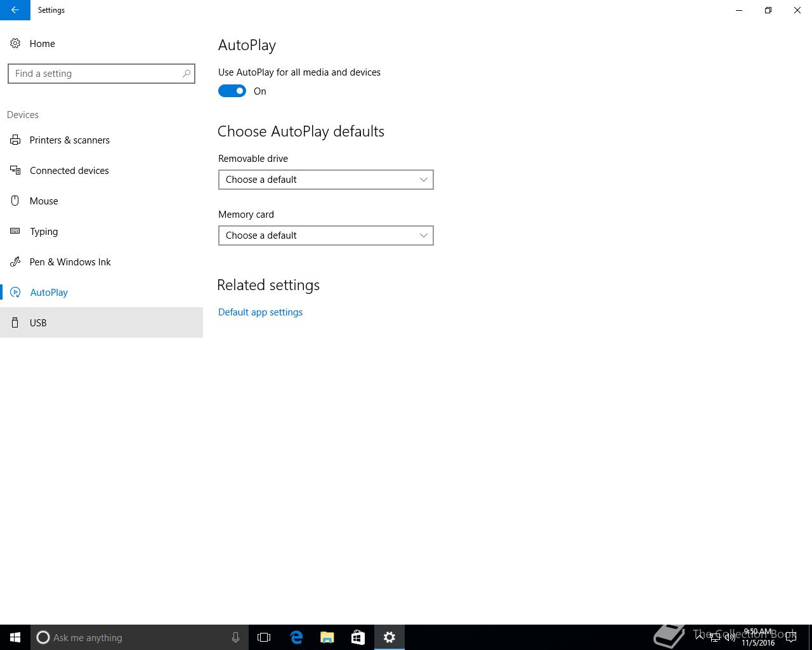Open the Removable drive default dropdown

(326, 180)
